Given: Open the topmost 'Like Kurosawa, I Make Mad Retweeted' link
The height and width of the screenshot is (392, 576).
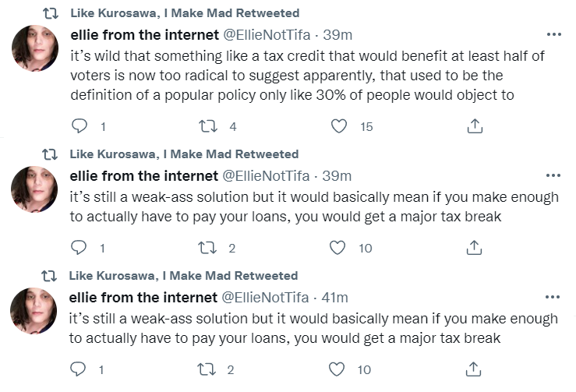Looking at the screenshot, I should pyautogui.click(x=185, y=13).
